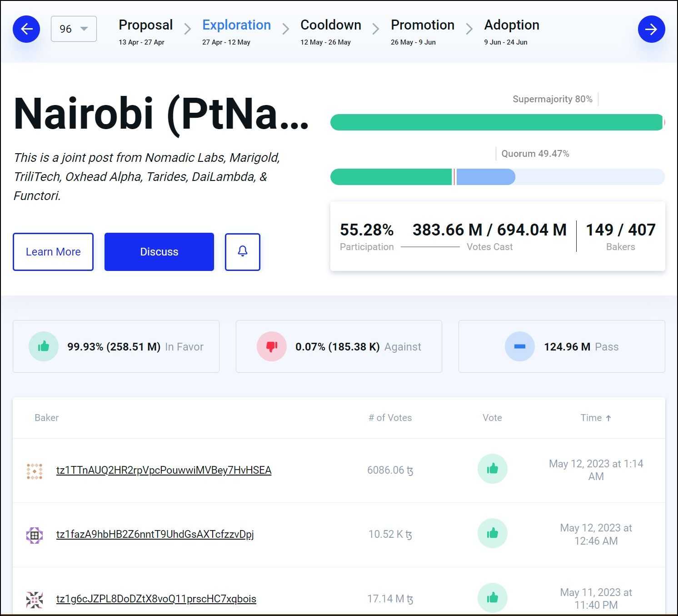
Task: Click the green thumbs-up In Favor icon
Action: click(x=44, y=346)
